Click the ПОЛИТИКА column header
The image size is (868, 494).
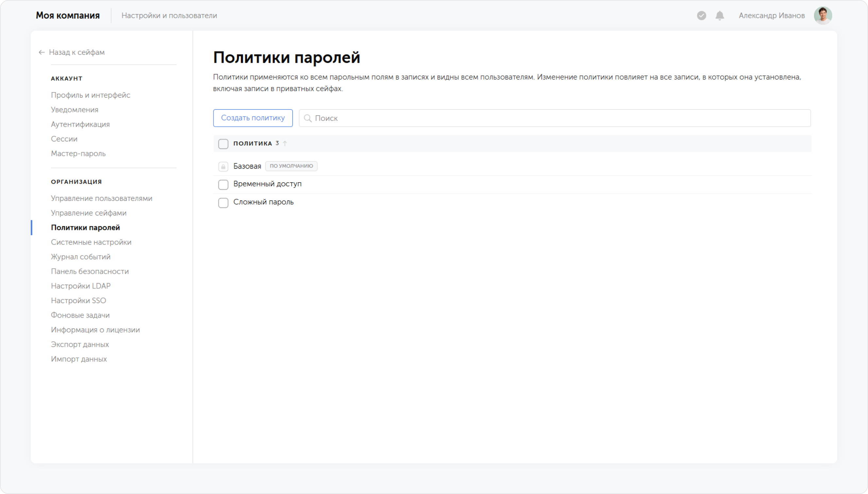(x=253, y=143)
